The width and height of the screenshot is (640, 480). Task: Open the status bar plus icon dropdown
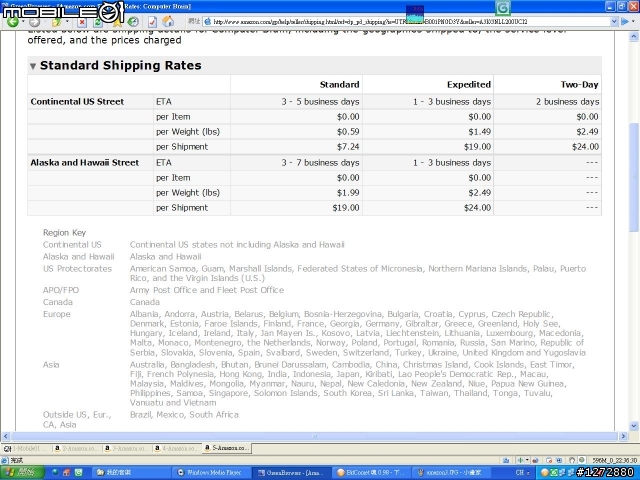tap(527, 460)
